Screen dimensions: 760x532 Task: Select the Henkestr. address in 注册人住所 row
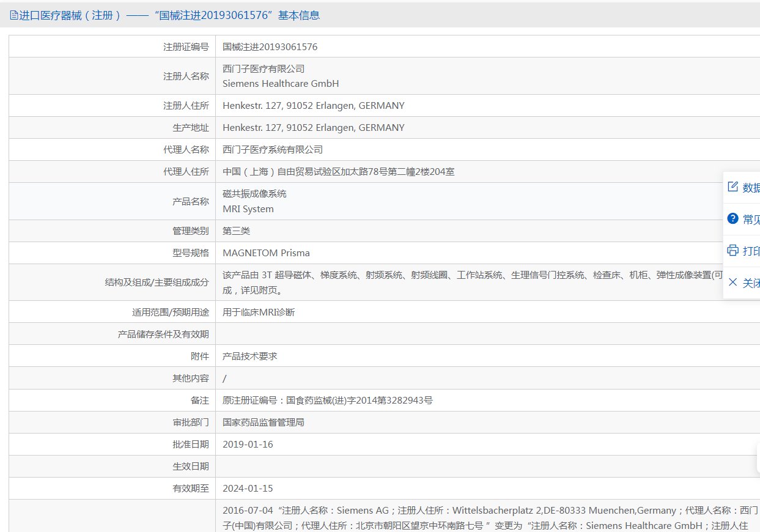(x=314, y=106)
